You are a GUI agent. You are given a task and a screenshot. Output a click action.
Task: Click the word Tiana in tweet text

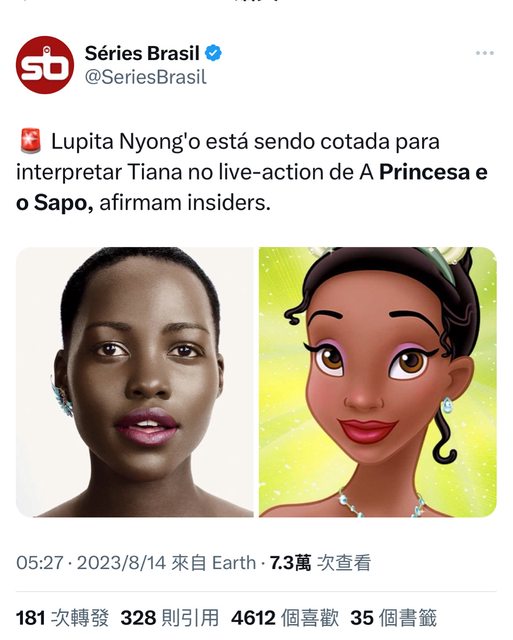(155, 172)
